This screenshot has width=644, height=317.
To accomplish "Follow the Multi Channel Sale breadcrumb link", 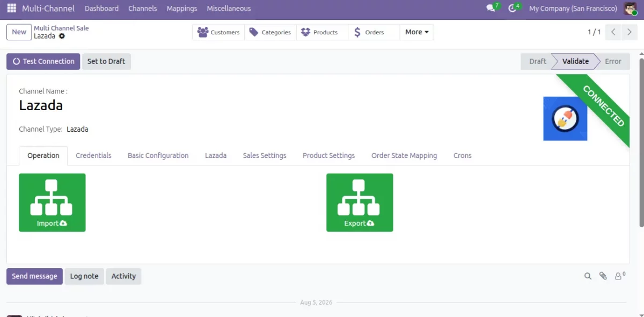I will (61, 28).
